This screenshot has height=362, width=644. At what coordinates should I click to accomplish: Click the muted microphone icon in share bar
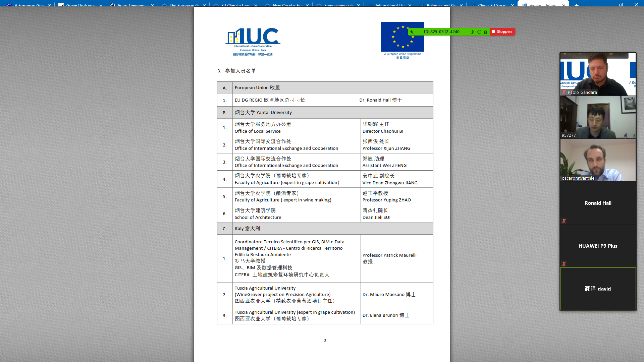(472, 32)
